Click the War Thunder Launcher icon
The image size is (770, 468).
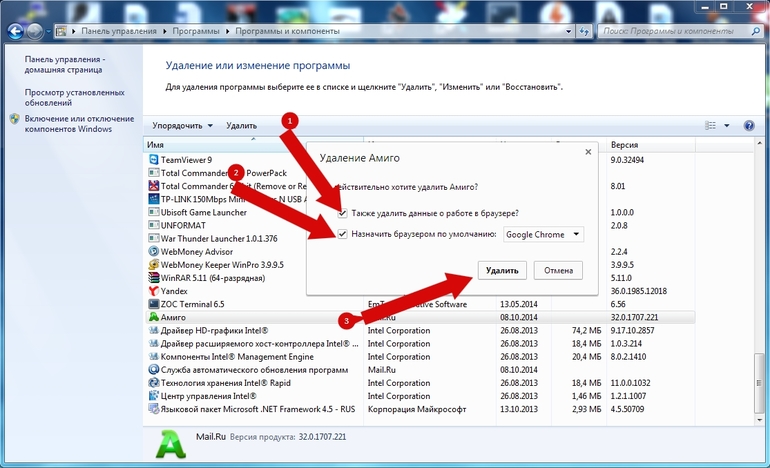pyautogui.click(x=154, y=238)
